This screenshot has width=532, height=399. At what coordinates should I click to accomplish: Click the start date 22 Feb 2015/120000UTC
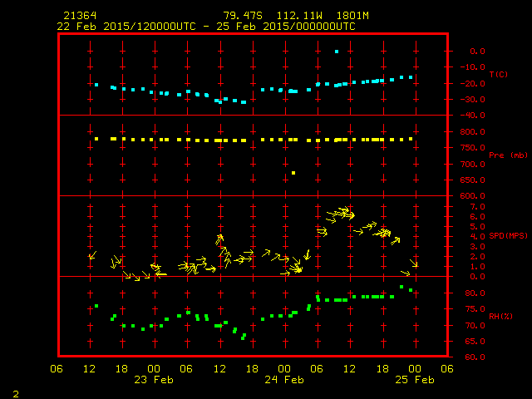coord(126,27)
